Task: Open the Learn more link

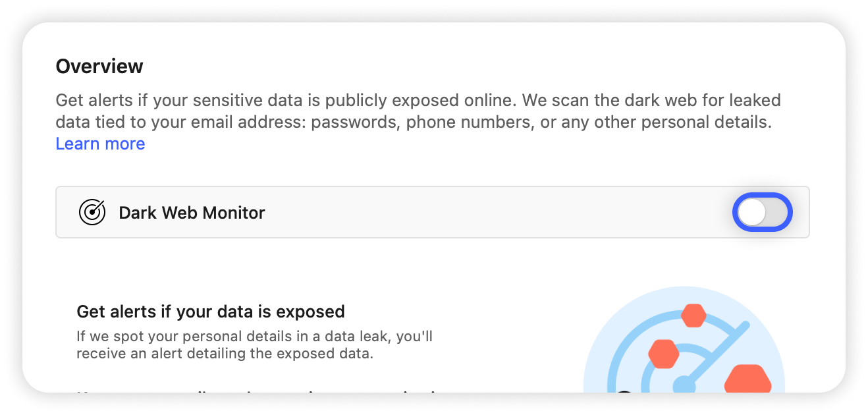Action: [x=100, y=144]
